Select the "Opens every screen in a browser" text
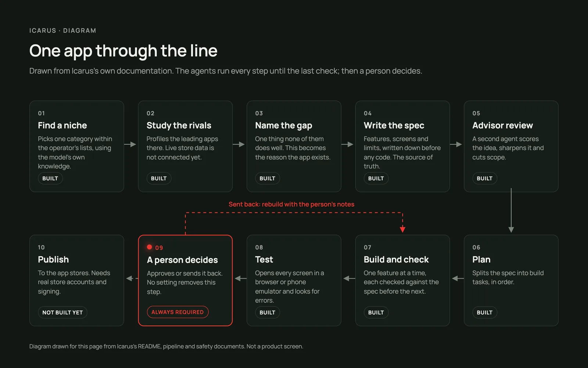 [290, 287]
